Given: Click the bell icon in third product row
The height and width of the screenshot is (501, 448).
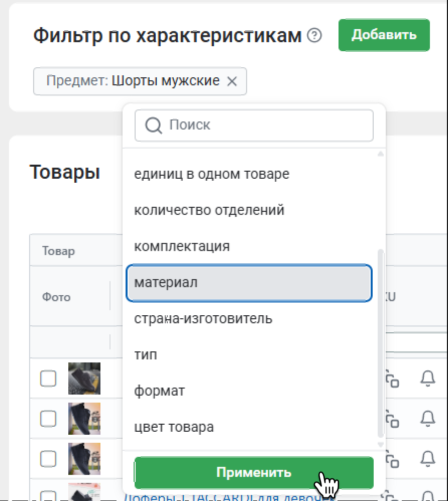Looking at the screenshot, I should (427, 457).
